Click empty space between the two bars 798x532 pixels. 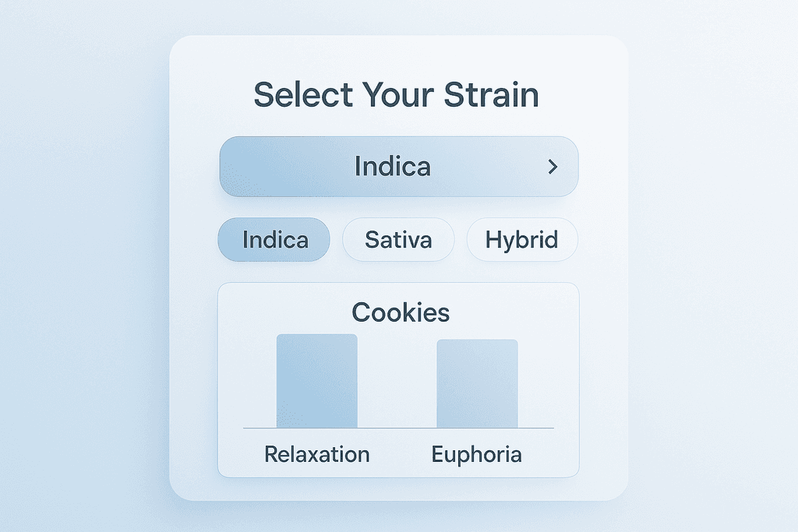click(x=397, y=382)
